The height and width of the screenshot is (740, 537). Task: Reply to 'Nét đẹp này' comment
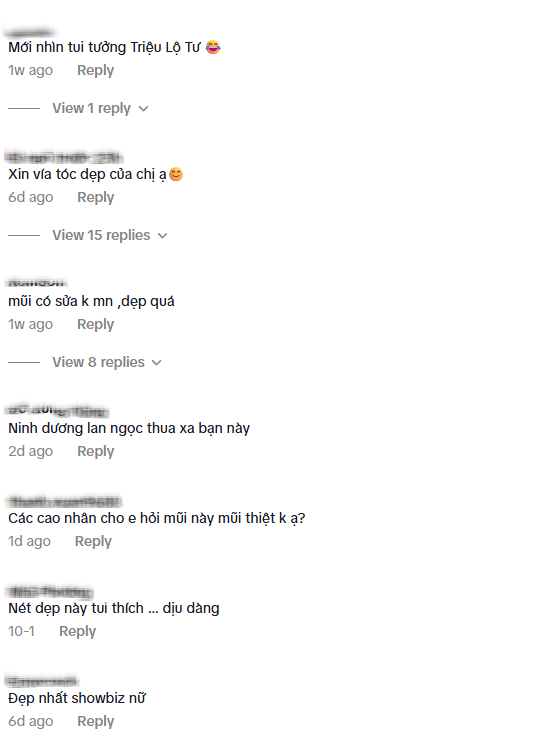tap(77, 631)
